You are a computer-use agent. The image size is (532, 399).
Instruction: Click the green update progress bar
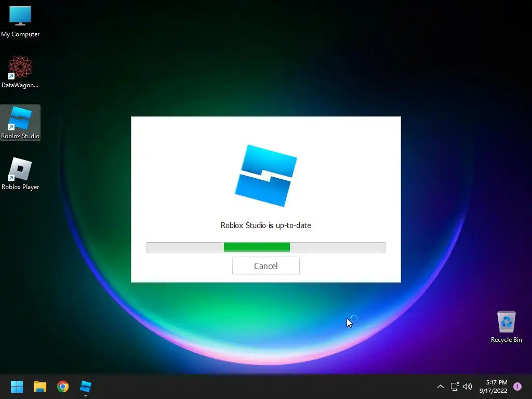(265, 247)
